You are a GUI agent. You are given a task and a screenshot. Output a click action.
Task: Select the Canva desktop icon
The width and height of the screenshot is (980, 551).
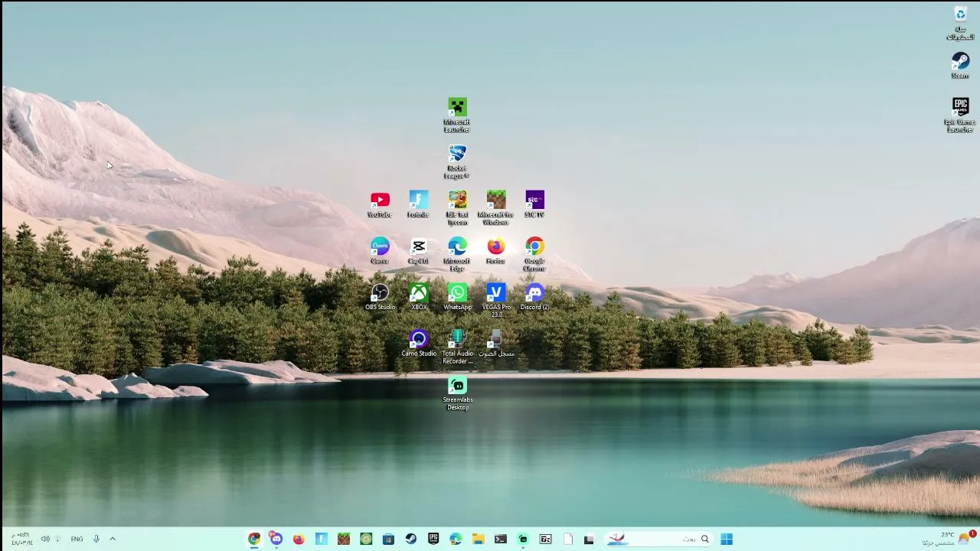click(380, 251)
